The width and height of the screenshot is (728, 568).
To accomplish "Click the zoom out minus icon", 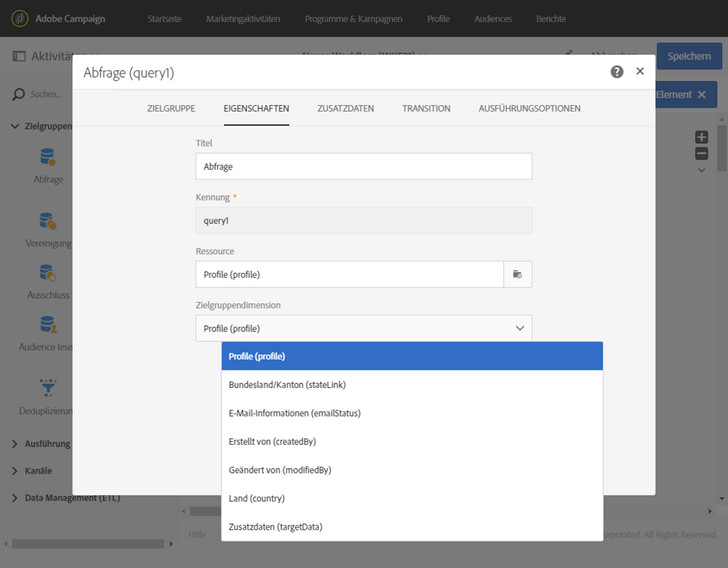I will pos(701,153).
